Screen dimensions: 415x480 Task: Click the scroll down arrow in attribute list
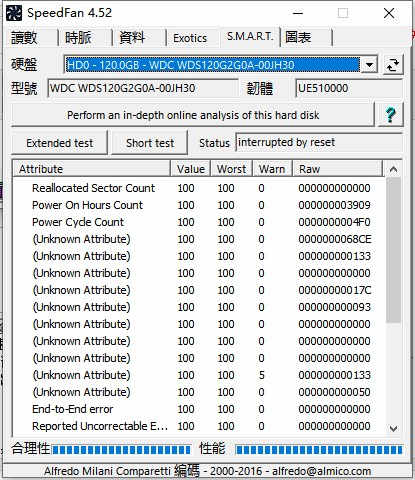tap(393, 428)
